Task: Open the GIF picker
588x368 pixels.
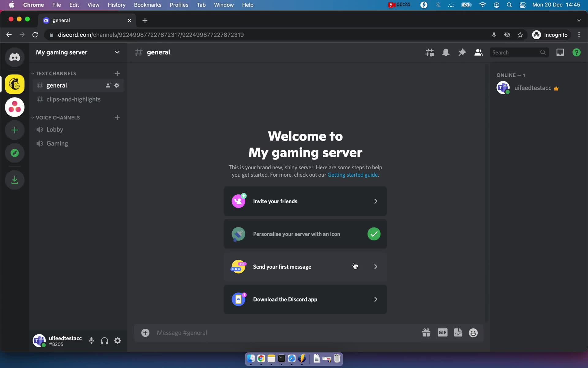Action: point(442,333)
